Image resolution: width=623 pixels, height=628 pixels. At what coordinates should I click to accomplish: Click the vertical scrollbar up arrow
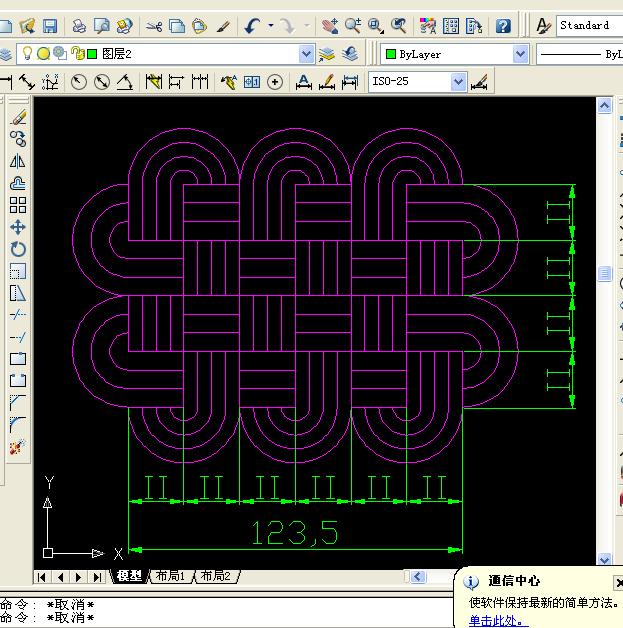click(x=604, y=106)
